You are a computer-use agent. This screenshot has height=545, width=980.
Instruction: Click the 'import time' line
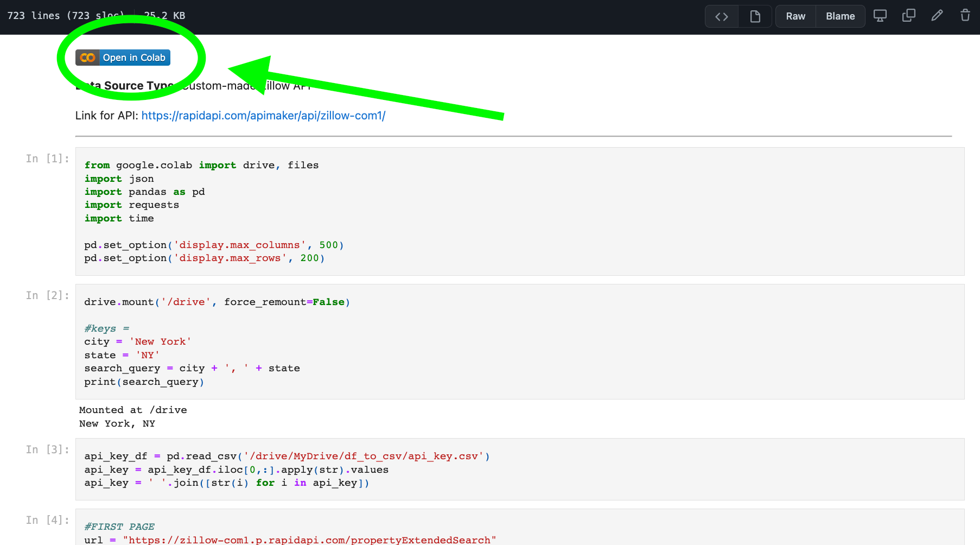(x=119, y=218)
